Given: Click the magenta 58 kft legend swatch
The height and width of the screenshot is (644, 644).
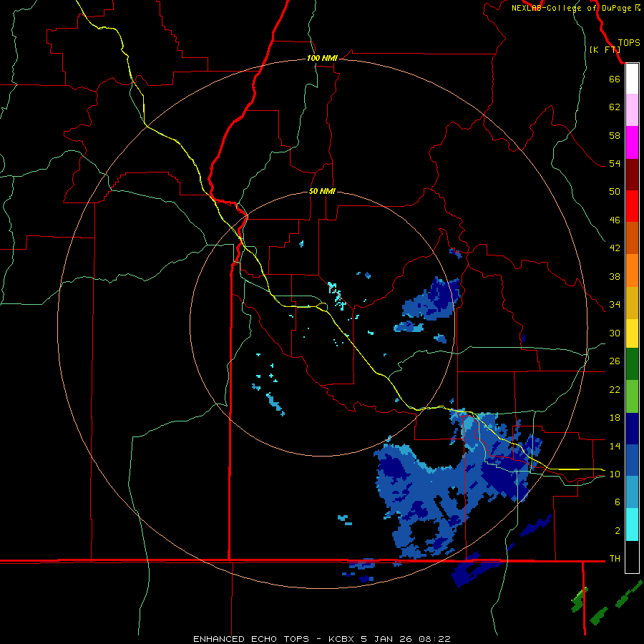Looking at the screenshot, I should click(632, 142).
